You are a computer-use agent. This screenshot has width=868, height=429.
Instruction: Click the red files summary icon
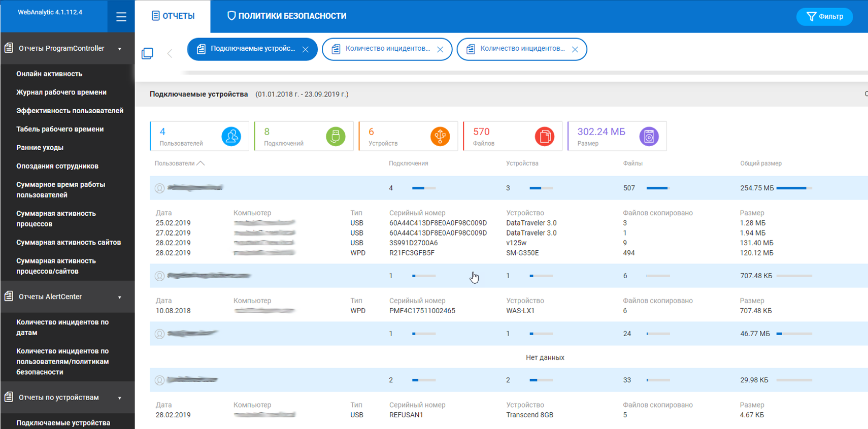544,137
